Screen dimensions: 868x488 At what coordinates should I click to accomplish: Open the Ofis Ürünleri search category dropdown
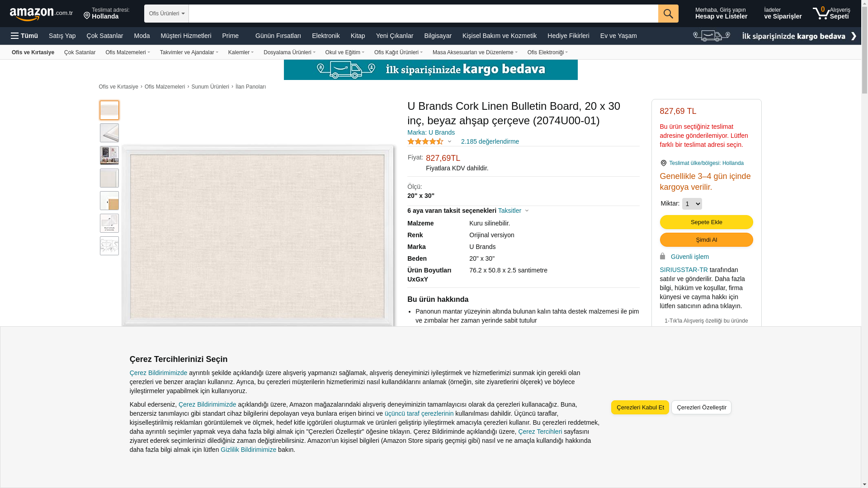166,14
